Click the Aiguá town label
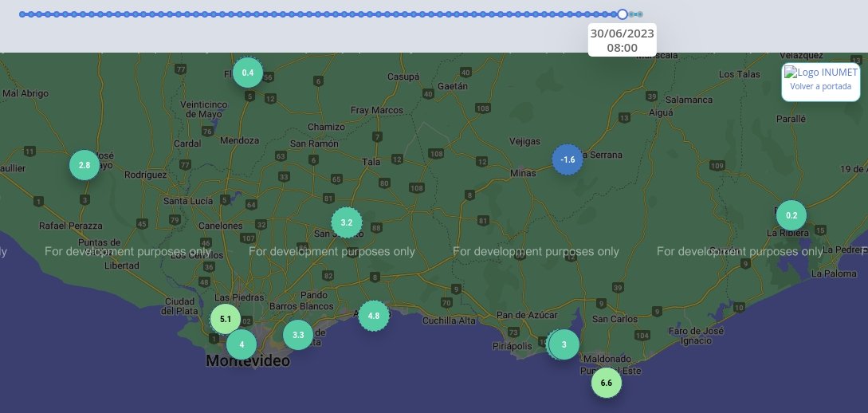This screenshot has height=413, width=868. click(660, 112)
